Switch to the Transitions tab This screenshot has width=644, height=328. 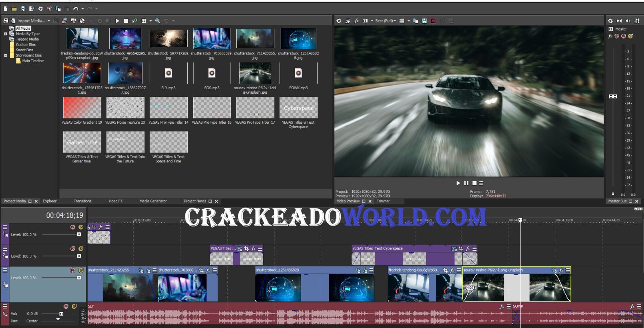(x=83, y=201)
